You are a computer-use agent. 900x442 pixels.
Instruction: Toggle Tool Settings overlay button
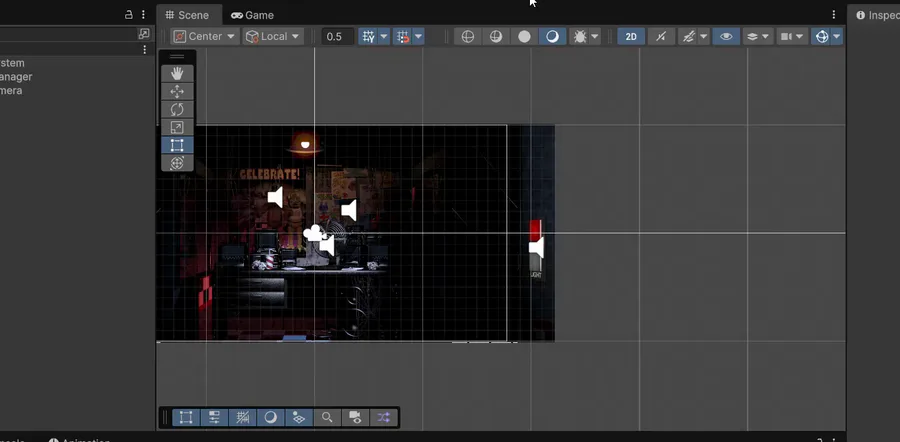[x=214, y=417]
